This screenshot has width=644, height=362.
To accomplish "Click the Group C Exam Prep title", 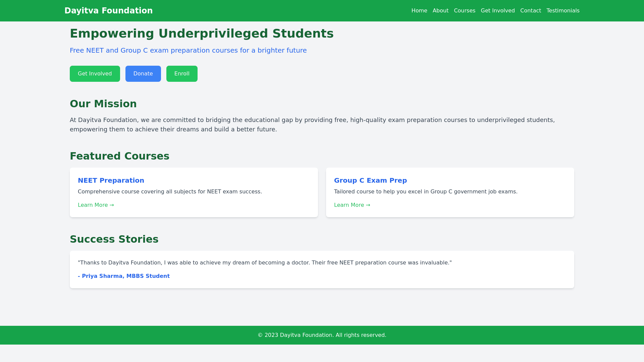I will (x=370, y=180).
